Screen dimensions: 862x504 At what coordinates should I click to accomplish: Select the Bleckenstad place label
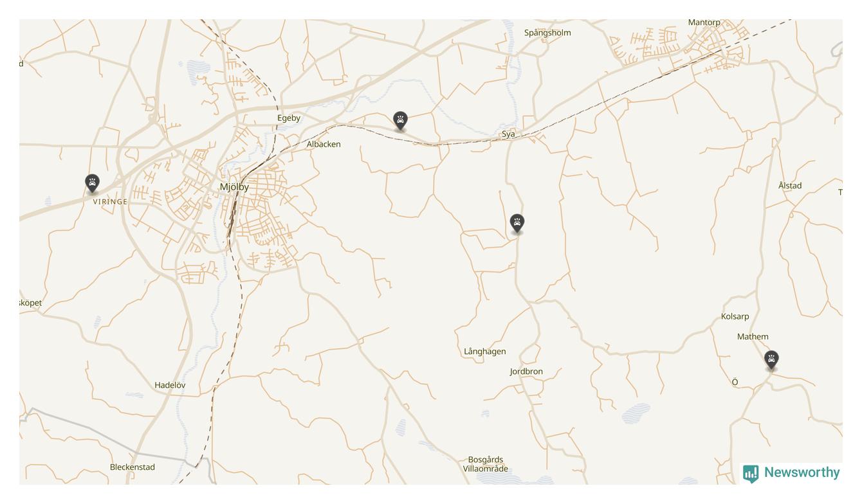133,467
